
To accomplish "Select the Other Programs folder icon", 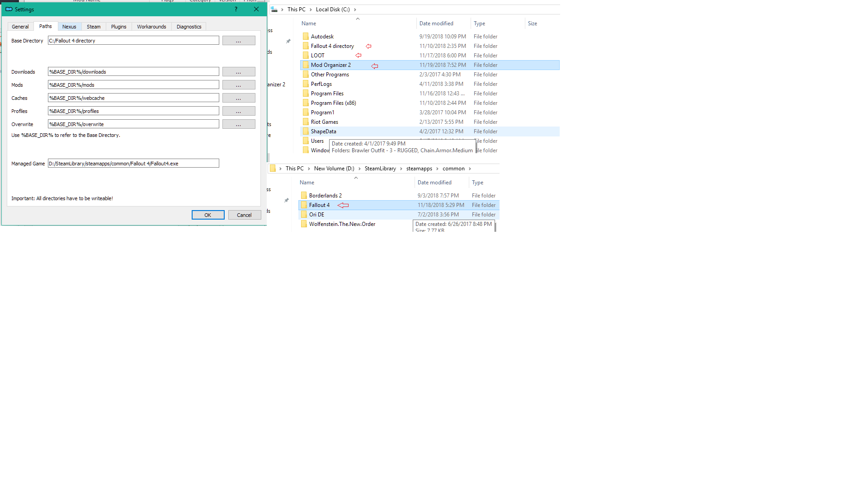I will coord(306,74).
